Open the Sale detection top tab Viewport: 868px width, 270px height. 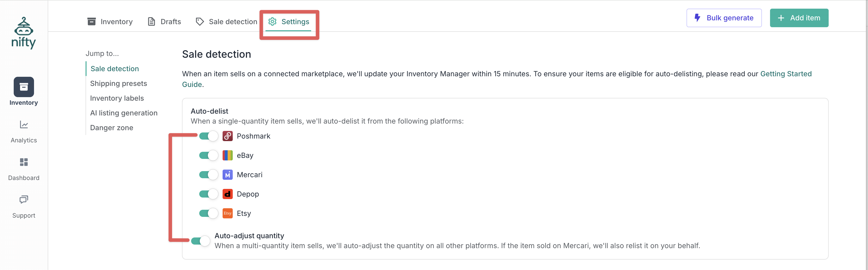click(x=226, y=22)
